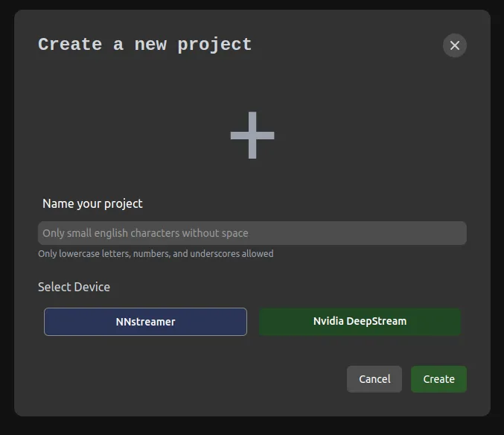Select the NNstreamer device option
Screen dimensions: 504x435
tap(145, 322)
